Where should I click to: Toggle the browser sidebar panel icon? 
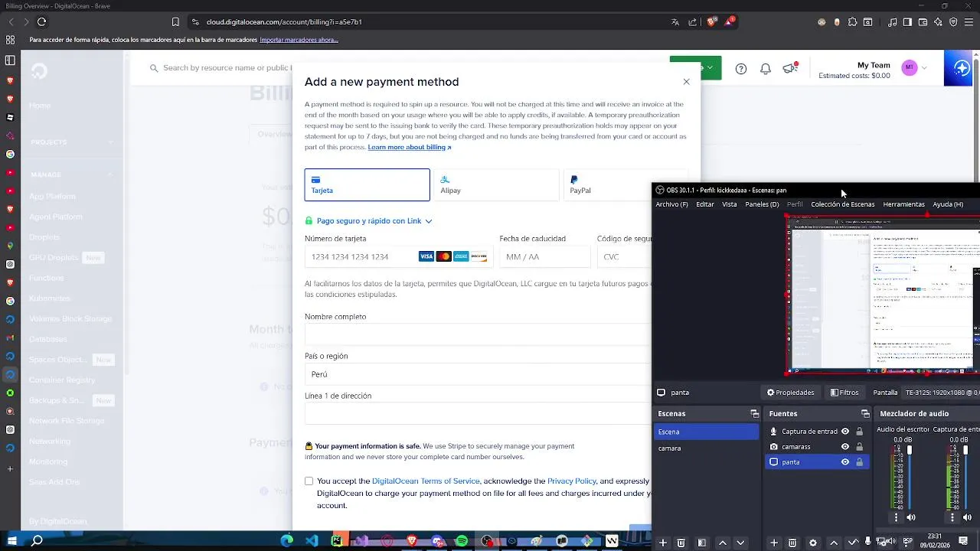[907, 22]
